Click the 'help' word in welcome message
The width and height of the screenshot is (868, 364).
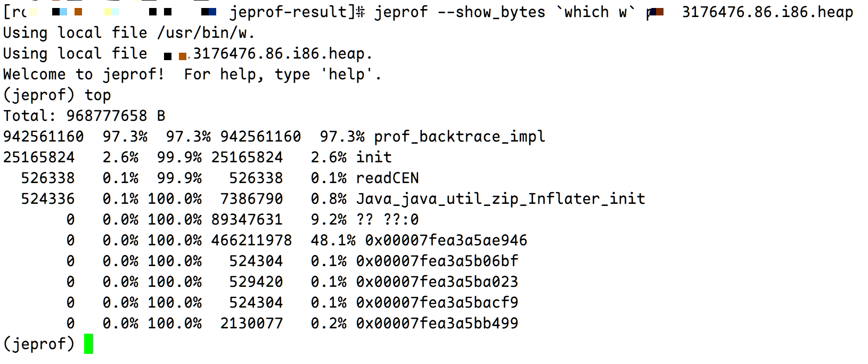tap(347, 75)
